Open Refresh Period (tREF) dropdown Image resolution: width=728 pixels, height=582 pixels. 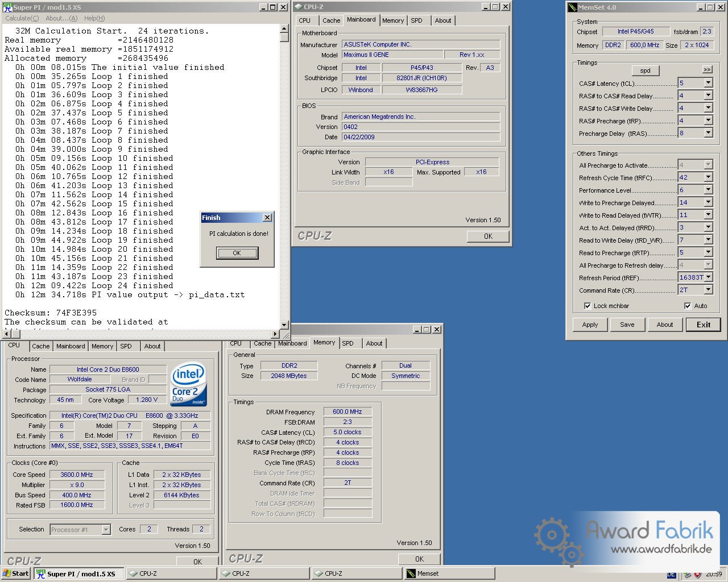tap(708, 277)
